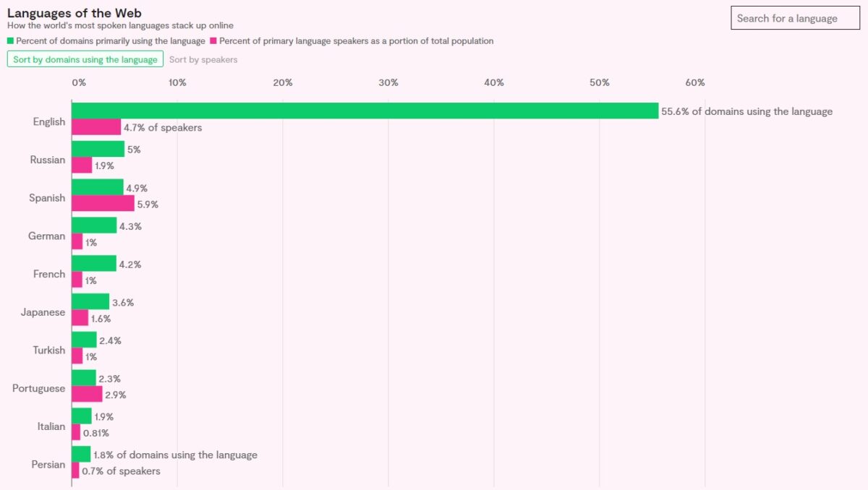Enable sorting by domains using the language
This screenshot has height=490, width=868.
coord(85,59)
